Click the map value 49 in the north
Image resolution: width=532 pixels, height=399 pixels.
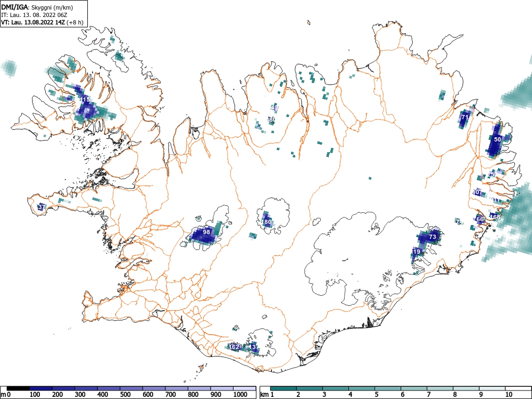click(x=275, y=107)
